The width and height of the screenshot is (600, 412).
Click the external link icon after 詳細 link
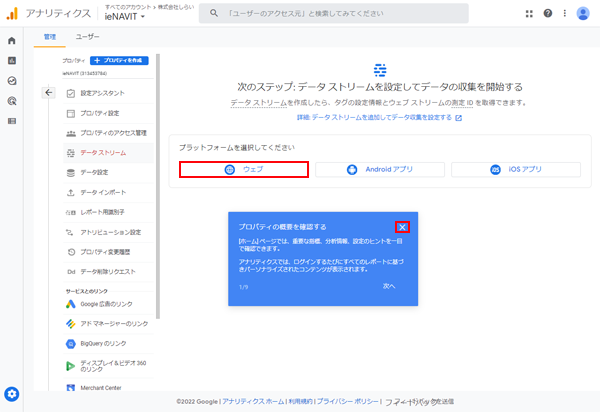458,118
